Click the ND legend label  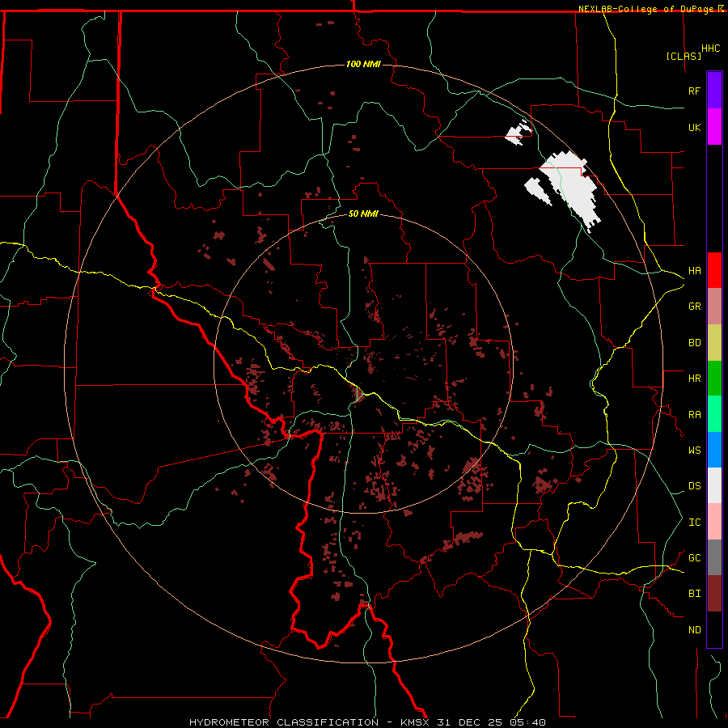click(694, 630)
